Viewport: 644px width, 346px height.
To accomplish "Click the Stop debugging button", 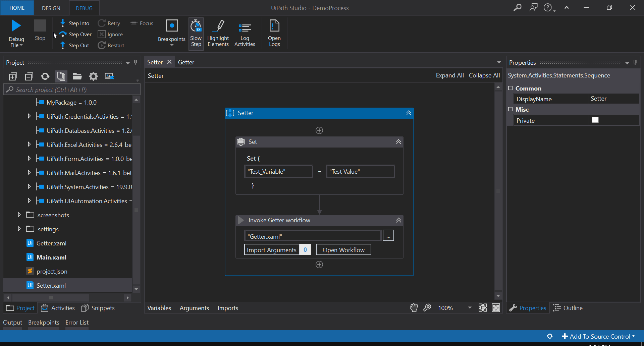I will click(40, 30).
